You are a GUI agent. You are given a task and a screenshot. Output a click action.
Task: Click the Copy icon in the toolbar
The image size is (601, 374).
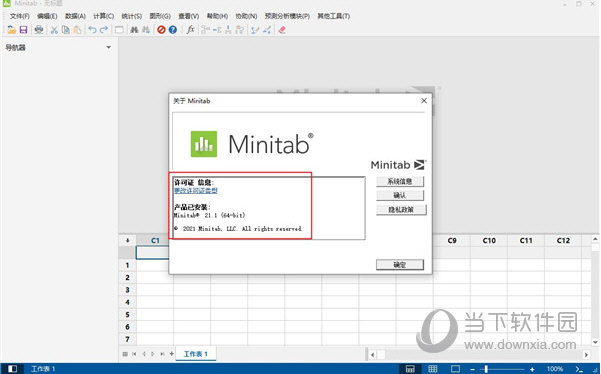tap(66, 30)
